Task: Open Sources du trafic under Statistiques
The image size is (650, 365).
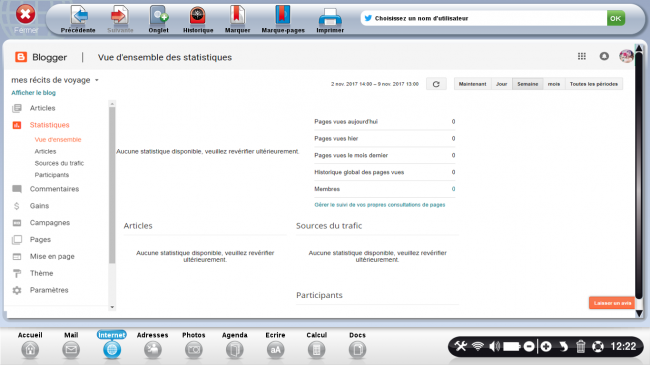Action: pos(59,163)
